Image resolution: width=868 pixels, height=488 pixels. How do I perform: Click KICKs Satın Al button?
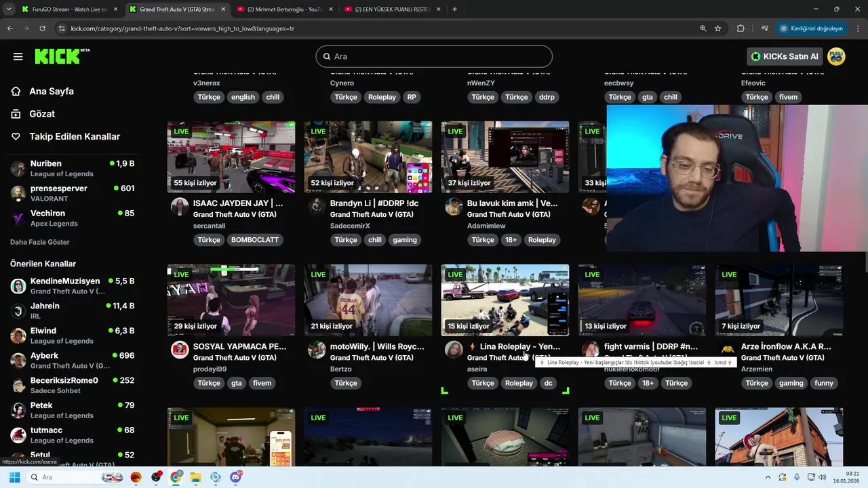[x=785, y=56]
